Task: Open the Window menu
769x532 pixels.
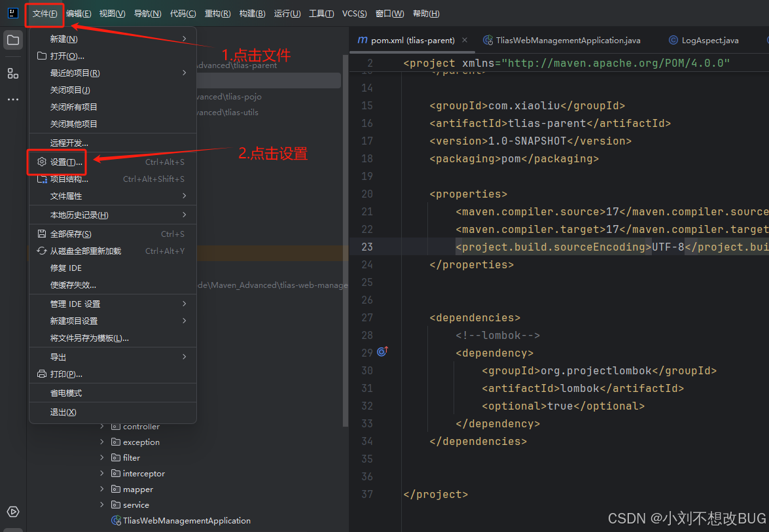Action: 390,14
